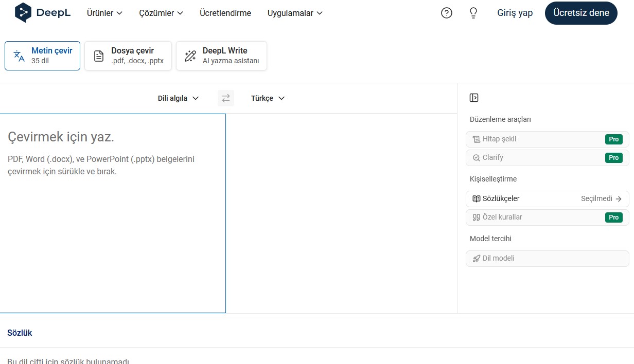Image resolution: width=634 pixels, height=364 pixels.
Task: Click the Sözlükçeler book icon
Action: click(477, 198)
